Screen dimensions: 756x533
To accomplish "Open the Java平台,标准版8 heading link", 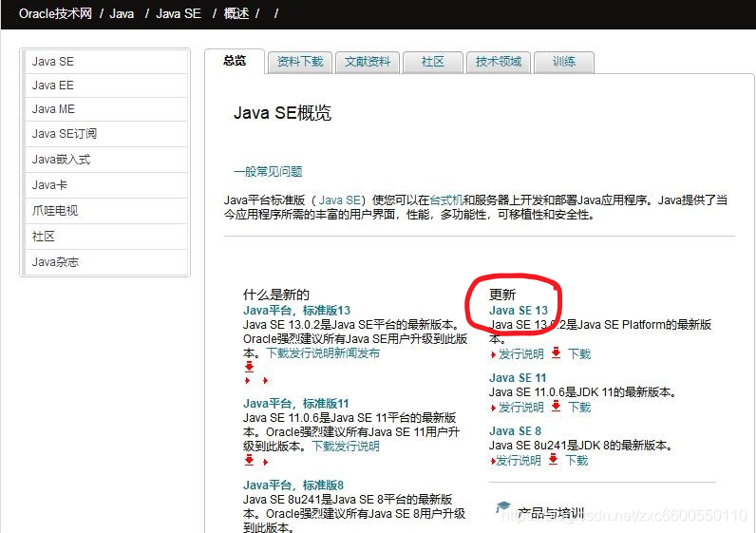I will 293,485.
